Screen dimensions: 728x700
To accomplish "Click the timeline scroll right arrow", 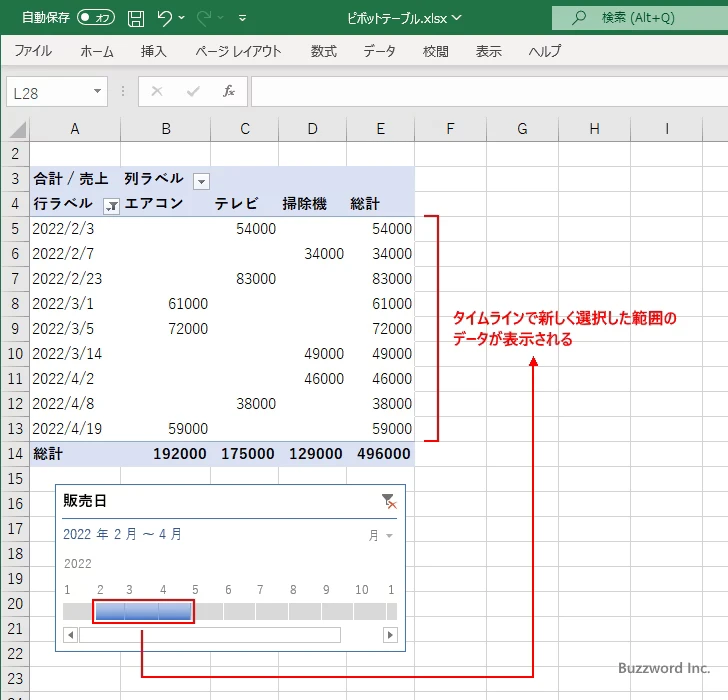I will click(x=390, y=635).
